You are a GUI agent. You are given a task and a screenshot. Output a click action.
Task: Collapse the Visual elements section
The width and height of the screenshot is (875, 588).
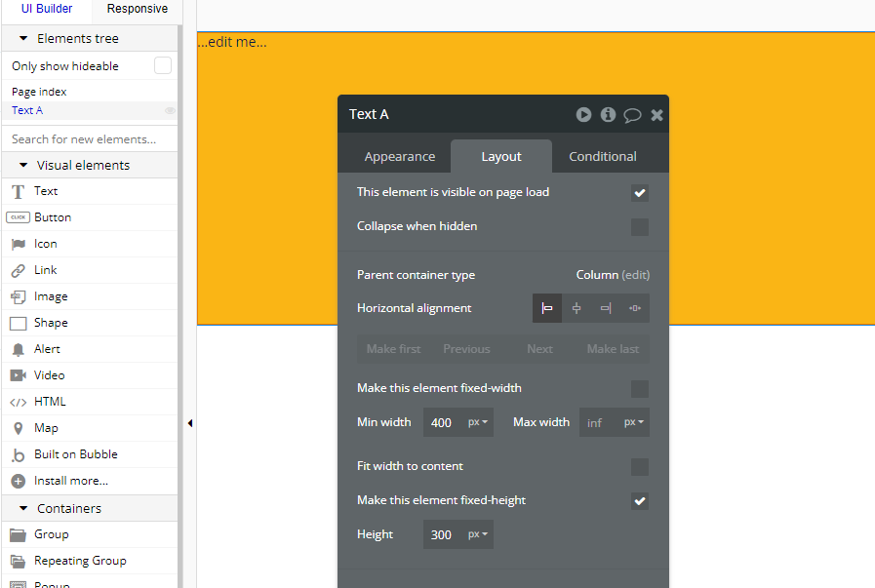(x=23, y=165)
